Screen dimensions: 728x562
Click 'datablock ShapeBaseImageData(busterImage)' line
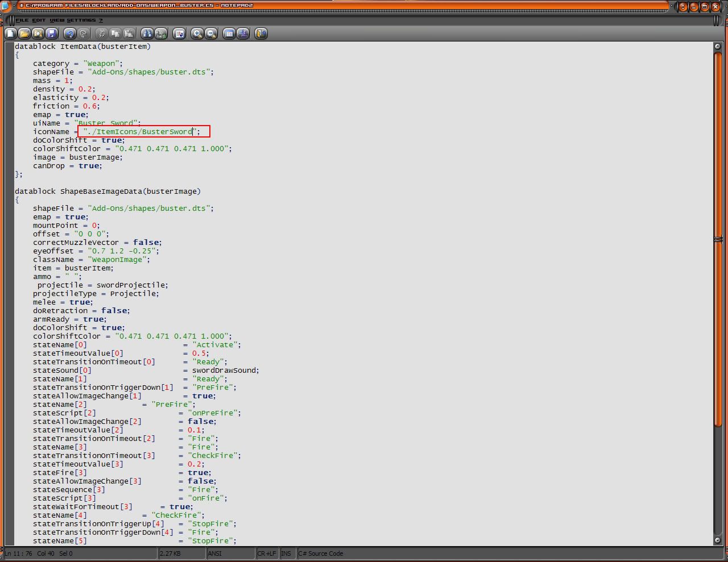click(108, 192)
